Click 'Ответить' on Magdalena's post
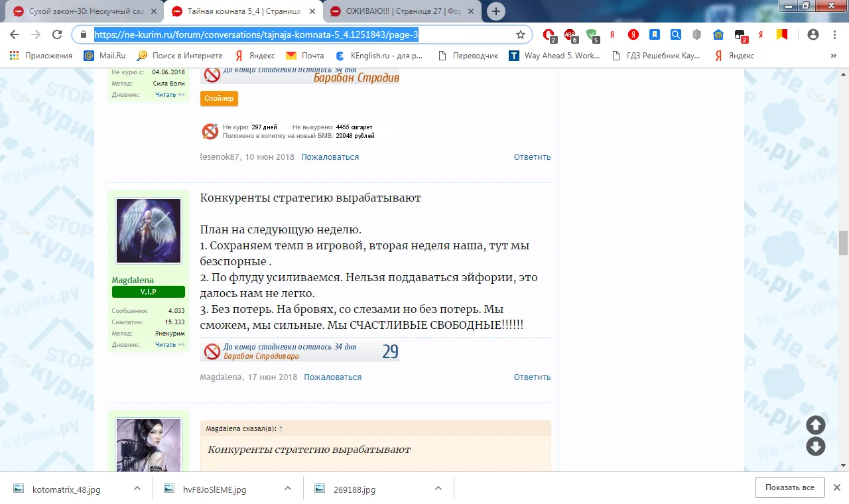Viewport: 849px width, 504px height. 532,377
